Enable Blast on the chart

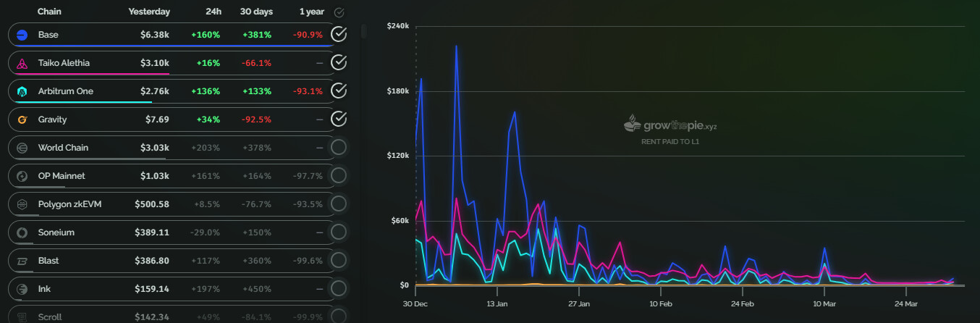[x=339, y=261]
